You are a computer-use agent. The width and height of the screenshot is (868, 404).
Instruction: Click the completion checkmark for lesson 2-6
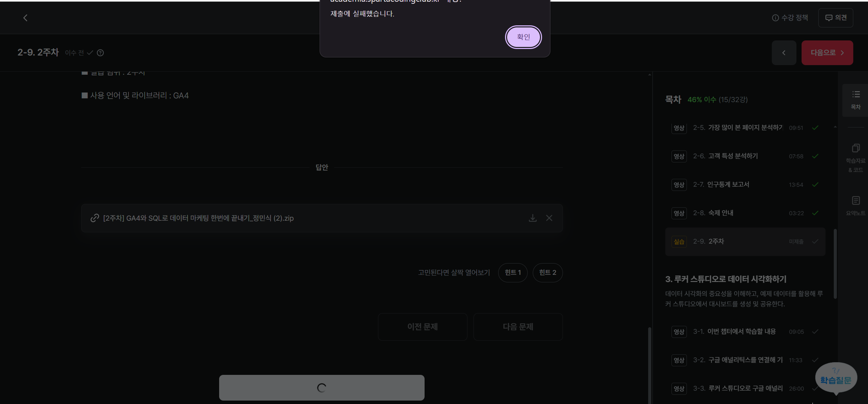pos(815,156)
